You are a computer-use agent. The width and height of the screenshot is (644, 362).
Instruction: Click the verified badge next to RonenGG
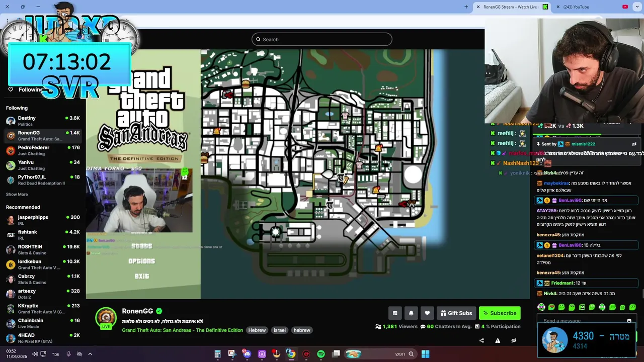coord(159,311)
